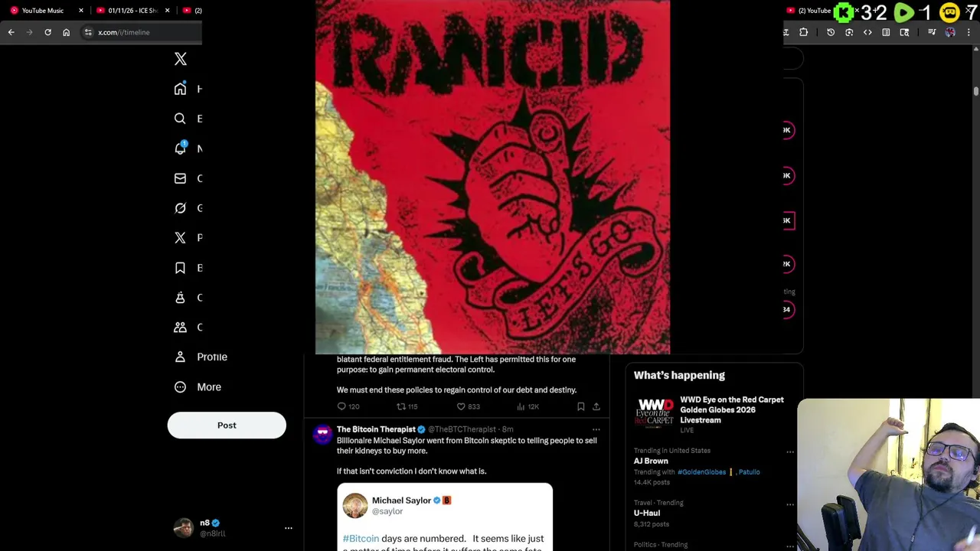This screenshot has width=980, height=551.
Task: Click the white Post button
Action: pyautogui.click(x=227, y=425)
